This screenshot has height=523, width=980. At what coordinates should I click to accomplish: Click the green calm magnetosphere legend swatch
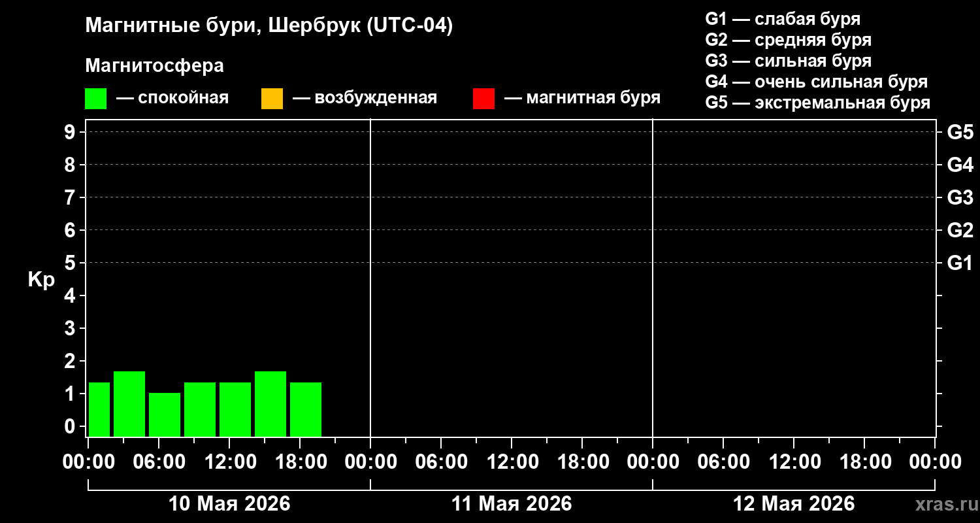[x=95, y=99]
